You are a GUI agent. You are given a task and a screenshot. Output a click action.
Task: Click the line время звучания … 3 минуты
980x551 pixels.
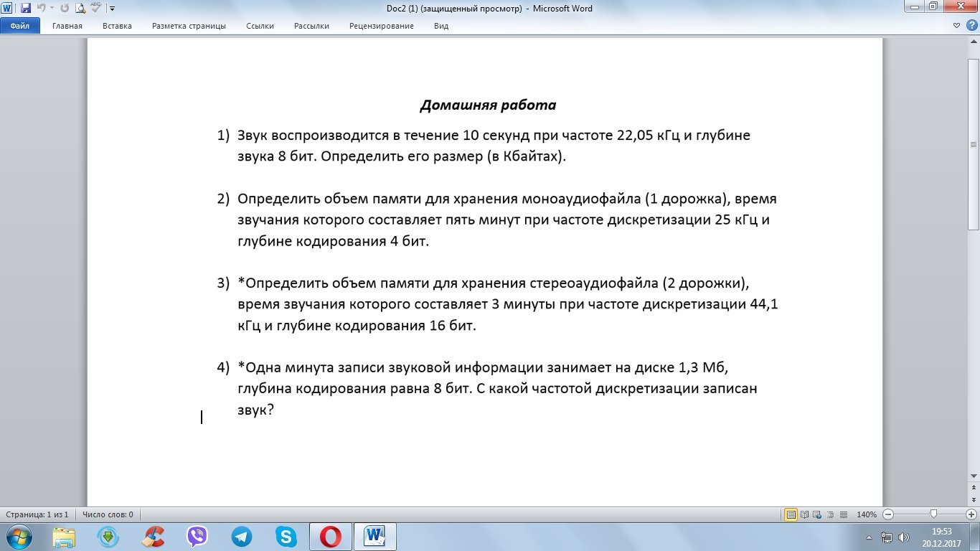click(x=508, y=305)
